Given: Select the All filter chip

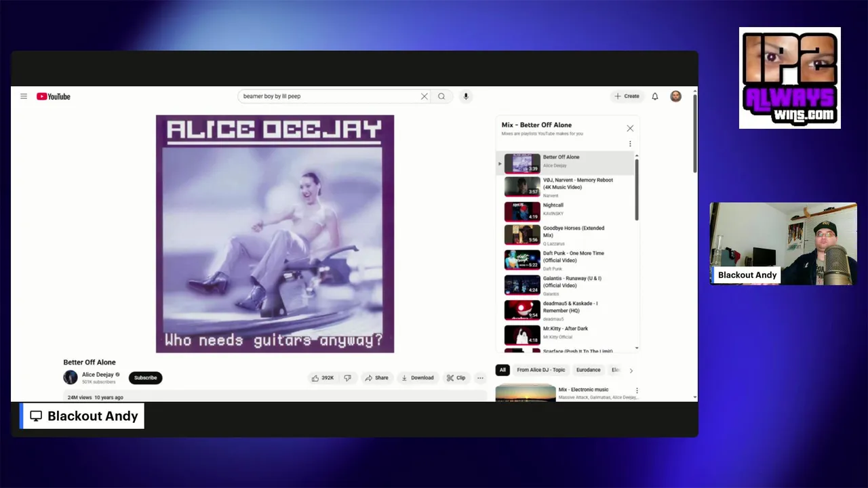Looking at the screenshot, I should (x=502, y=370).
